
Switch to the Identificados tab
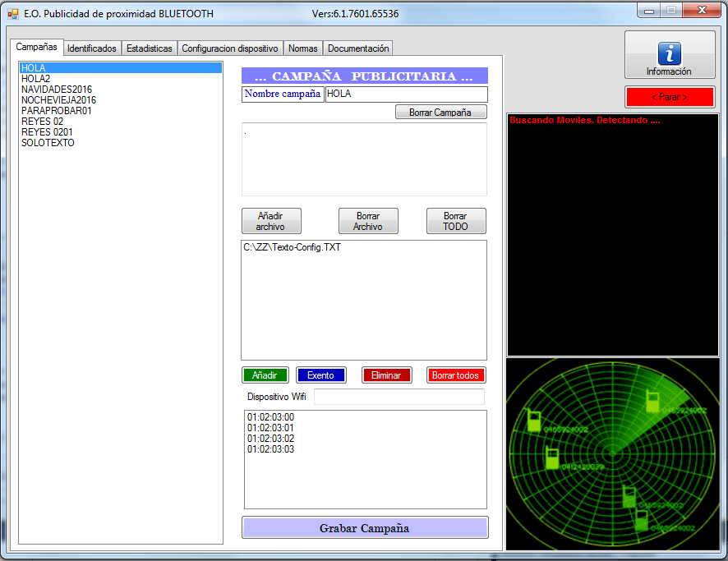click(92, 48)
